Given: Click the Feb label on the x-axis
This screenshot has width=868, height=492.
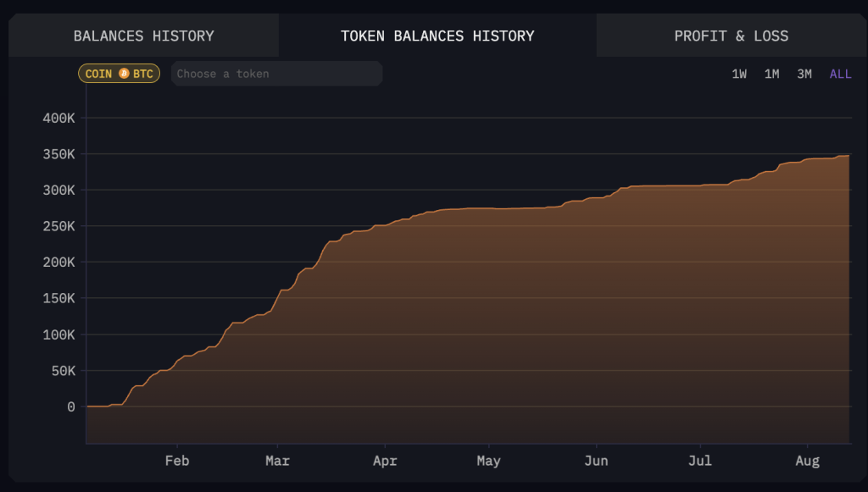Looking at the screenshot, I should 177,461.
